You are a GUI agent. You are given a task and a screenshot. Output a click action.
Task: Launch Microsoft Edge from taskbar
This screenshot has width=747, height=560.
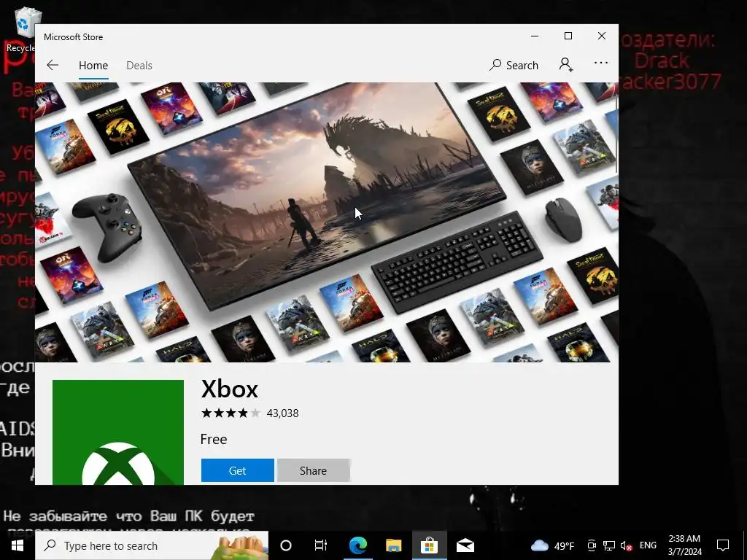point(357,545)
